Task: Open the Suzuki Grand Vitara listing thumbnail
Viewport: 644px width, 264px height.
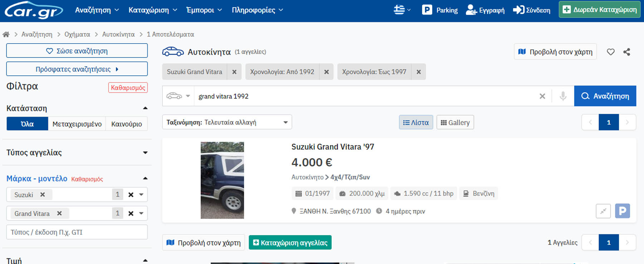Action: coord(222,180)
